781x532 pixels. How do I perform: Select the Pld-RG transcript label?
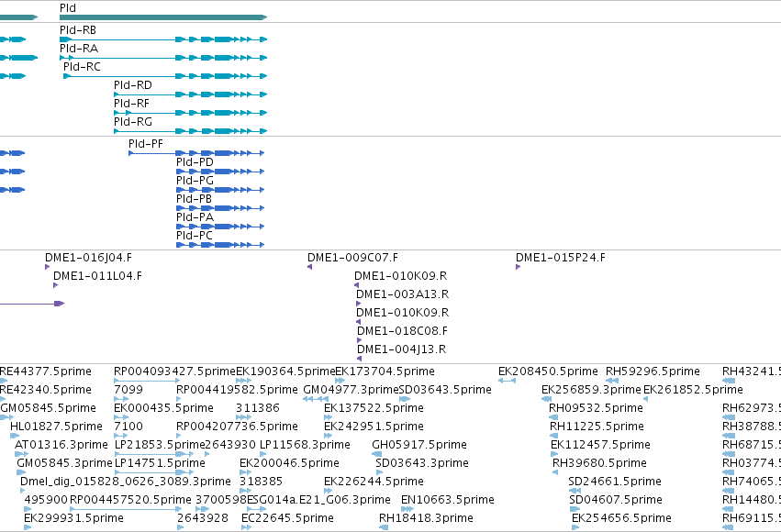133,122
